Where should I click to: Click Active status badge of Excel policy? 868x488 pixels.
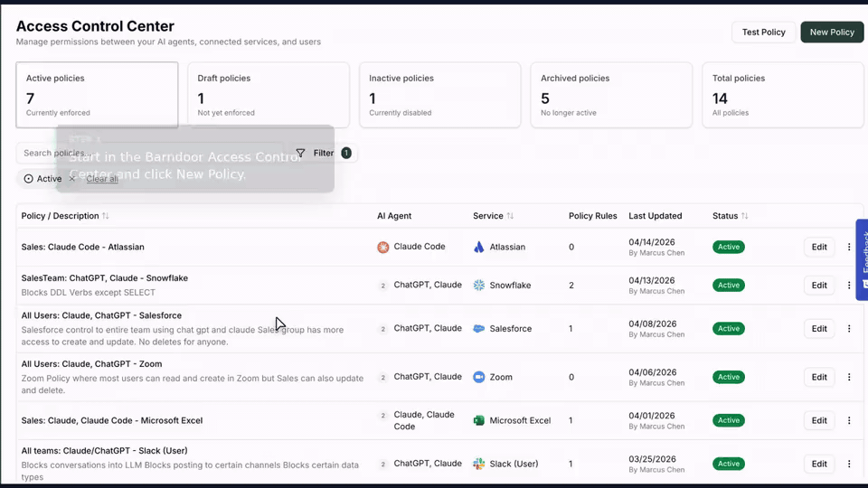pos(729,420)
